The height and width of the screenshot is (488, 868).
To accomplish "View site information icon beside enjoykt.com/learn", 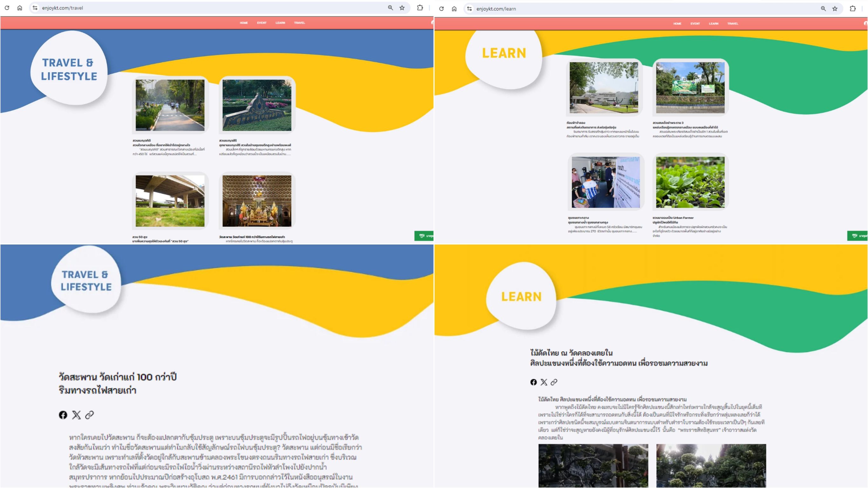I will (469, 9).
